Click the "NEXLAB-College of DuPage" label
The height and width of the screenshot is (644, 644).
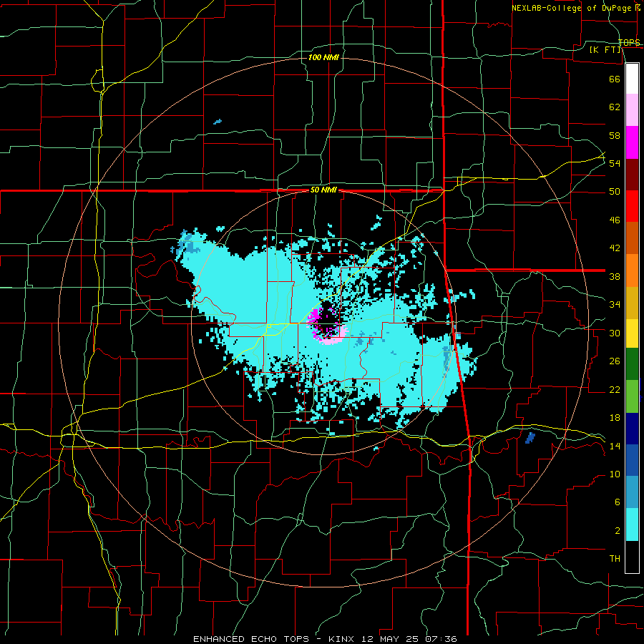572,8
